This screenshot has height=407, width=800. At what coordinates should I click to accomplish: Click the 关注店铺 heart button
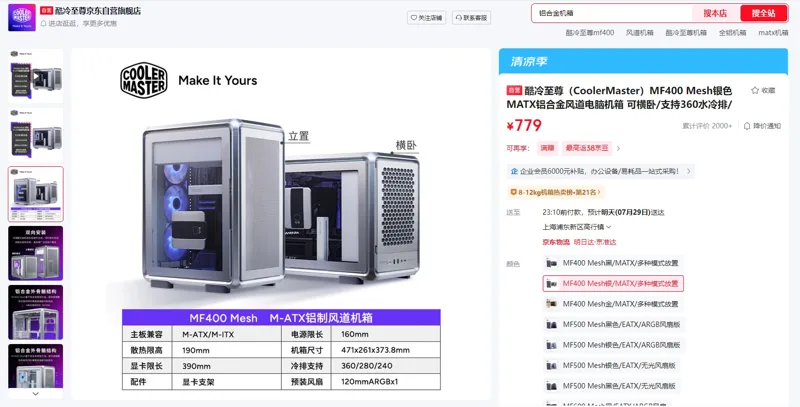tap(427, 18)
